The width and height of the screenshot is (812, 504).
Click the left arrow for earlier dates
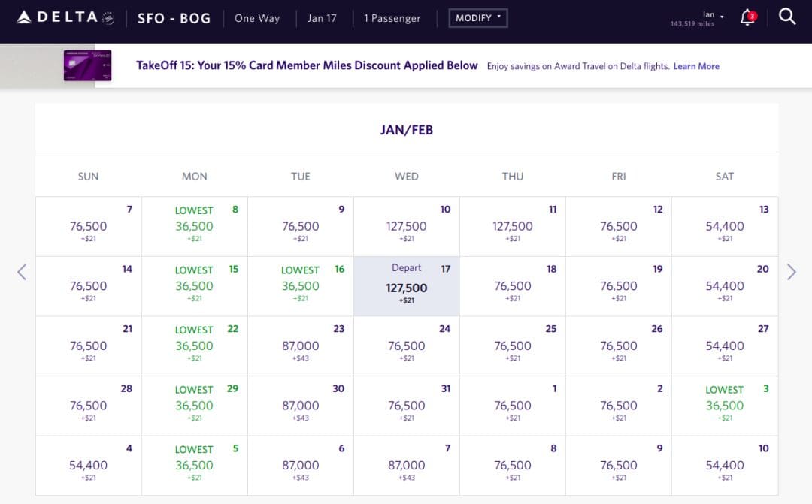tap(22, 272)
